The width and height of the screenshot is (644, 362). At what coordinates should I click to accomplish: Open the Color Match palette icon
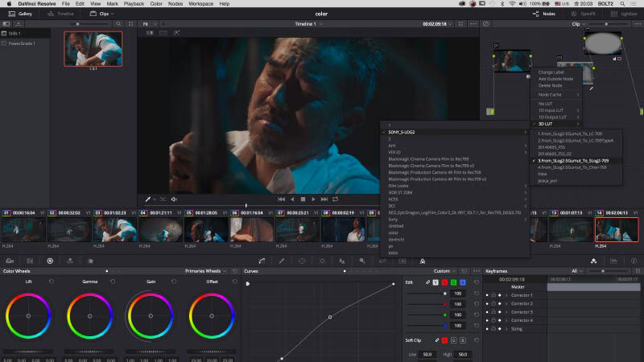click(x=30, y=261)
